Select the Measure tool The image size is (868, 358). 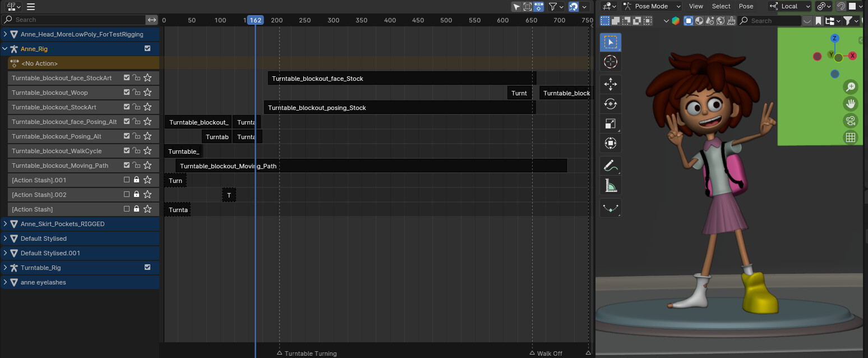pyautogui.click(x=611, y=185)
